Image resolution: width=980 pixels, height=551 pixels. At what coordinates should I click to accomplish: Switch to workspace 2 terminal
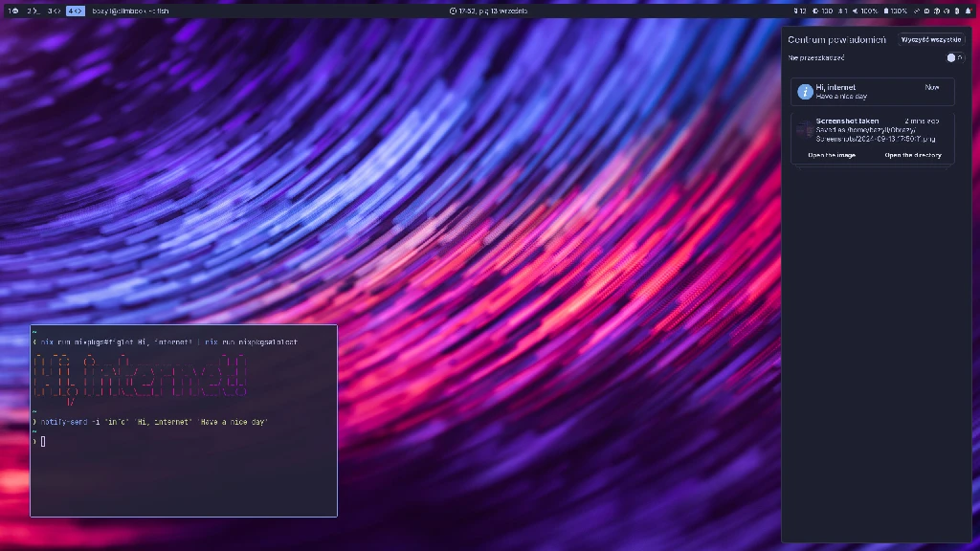pos(33,11)
